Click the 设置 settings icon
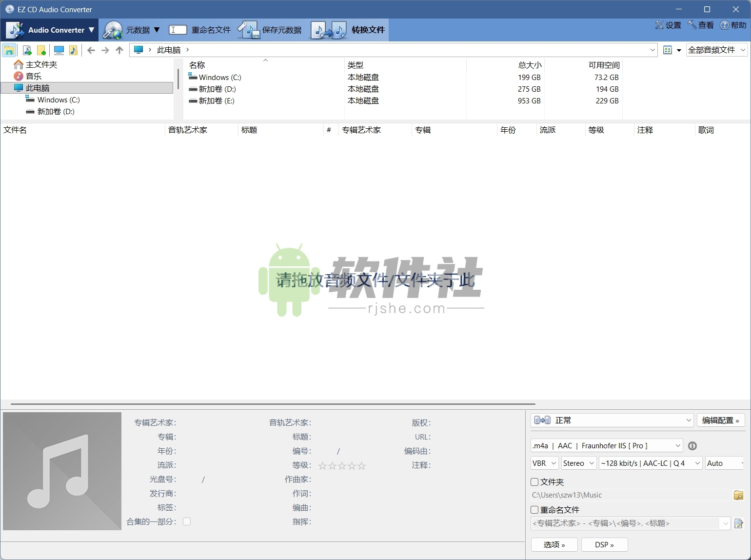This screenshot has width=751, height=560. click(668, 25)
